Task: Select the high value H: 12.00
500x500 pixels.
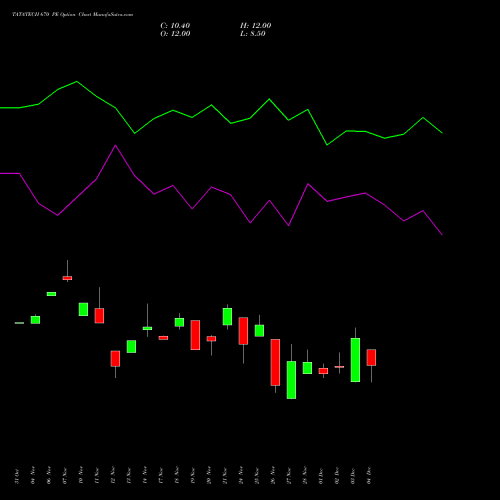Action: pos(256,26)
